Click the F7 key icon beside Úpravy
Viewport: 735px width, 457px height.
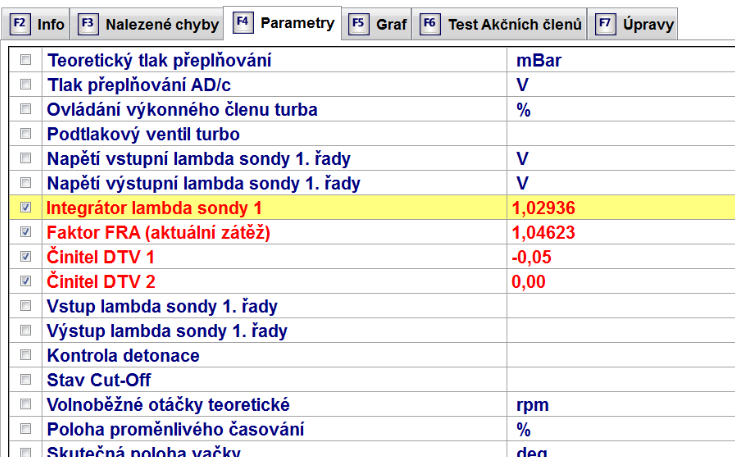604,24
